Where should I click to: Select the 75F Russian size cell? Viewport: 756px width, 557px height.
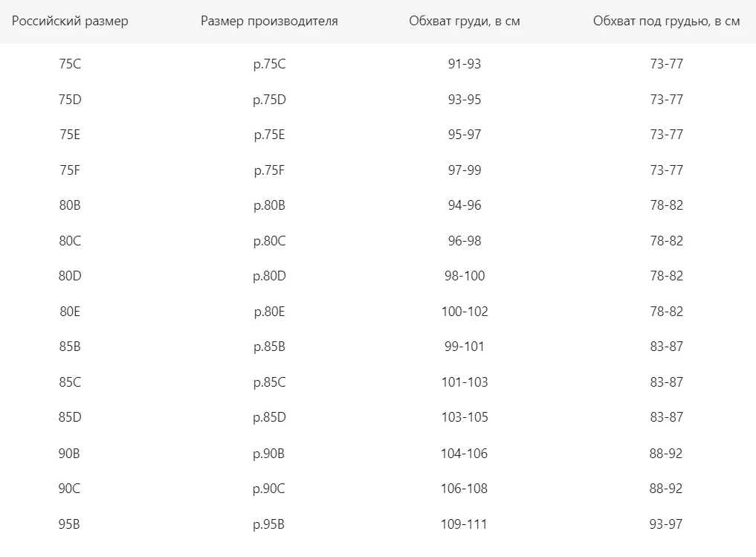[x=70, y=170]
